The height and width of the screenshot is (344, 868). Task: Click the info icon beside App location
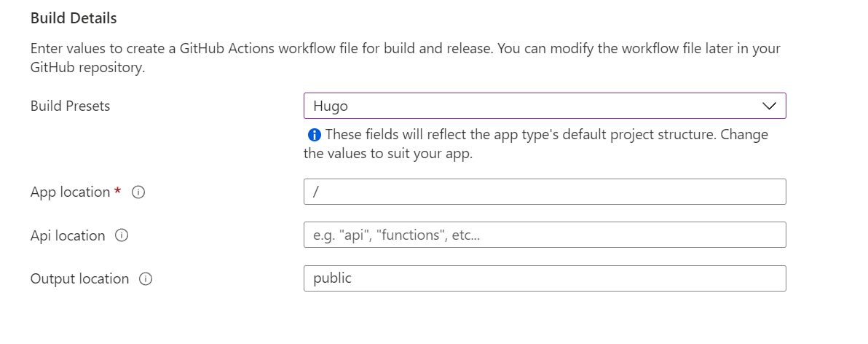[138, 192]
